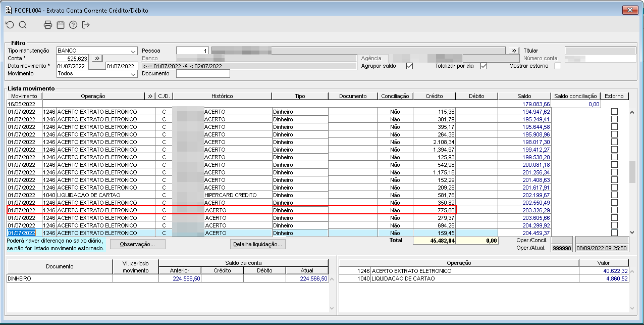Click the exit toolbar icon
Image resolution: width=644 pixels, height=325 pixels.
(86, 25)
